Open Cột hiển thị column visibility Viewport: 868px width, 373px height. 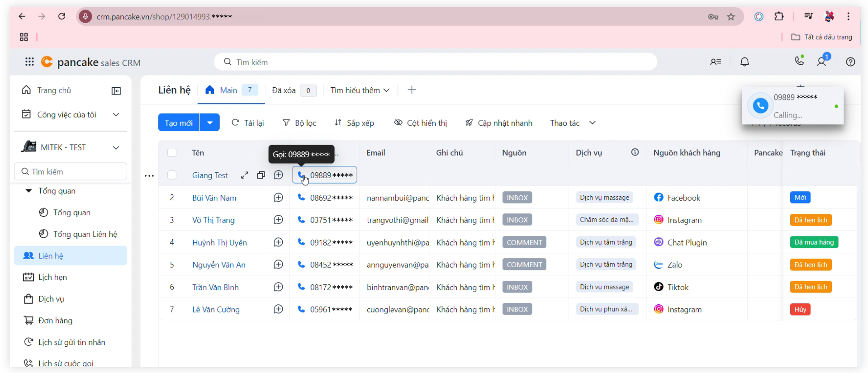click(420, 123)
